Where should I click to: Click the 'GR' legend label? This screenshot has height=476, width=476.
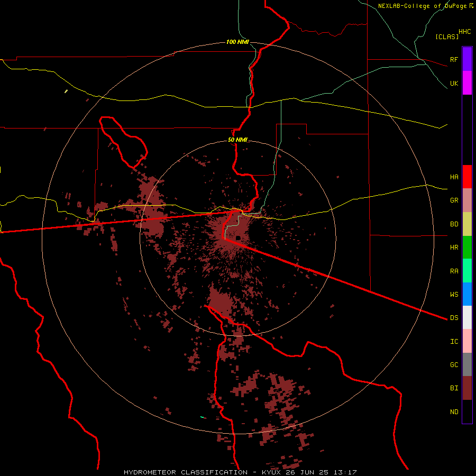[x=454, y=200]
